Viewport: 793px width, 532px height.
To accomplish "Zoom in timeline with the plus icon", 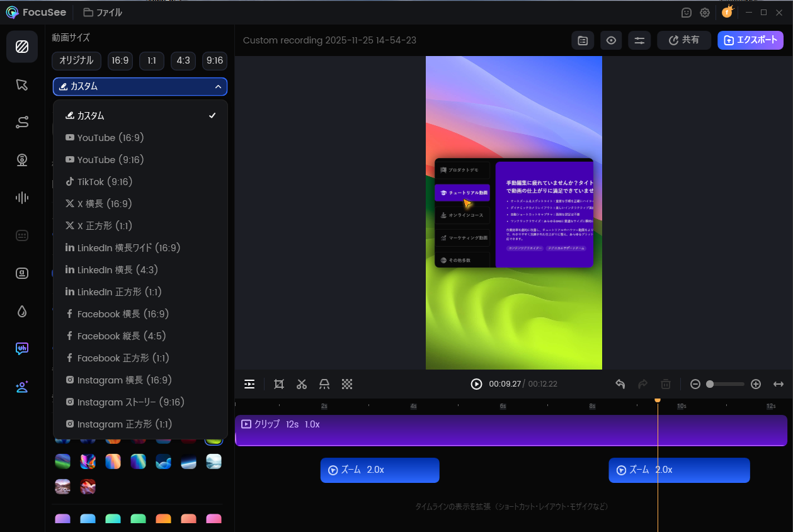I will (x=756, y=384).
